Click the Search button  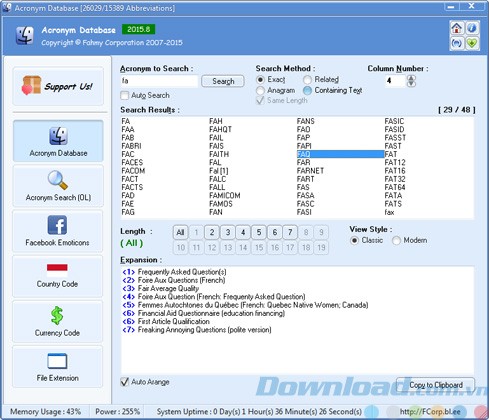coord(223,81)
